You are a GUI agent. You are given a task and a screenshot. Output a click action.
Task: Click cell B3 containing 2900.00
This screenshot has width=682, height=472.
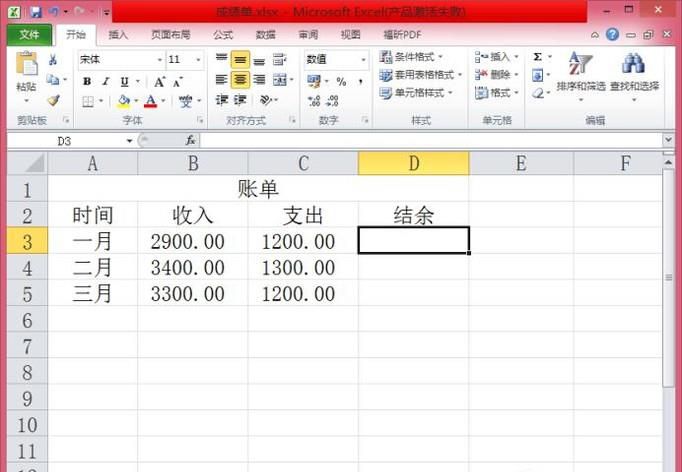(193, 241)
